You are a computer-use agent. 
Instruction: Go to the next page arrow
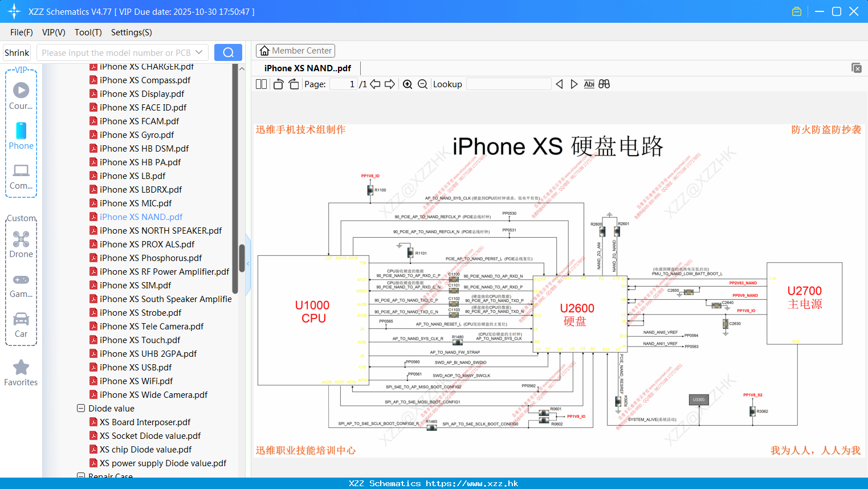tap(390, 84)
